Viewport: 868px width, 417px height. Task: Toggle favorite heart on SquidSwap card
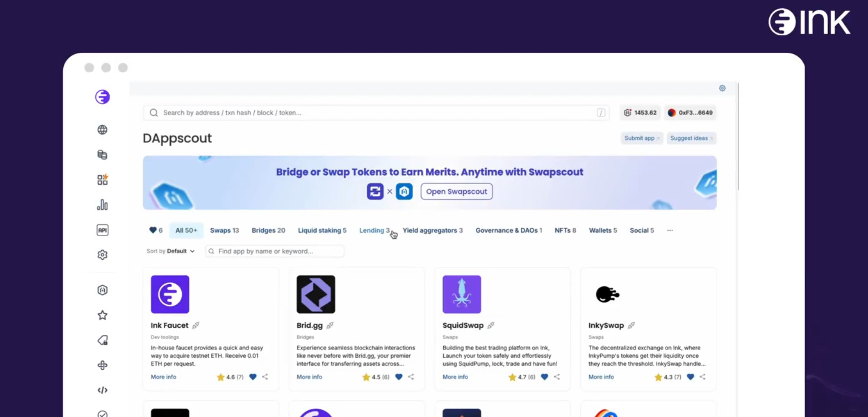[x=545, y=377]
